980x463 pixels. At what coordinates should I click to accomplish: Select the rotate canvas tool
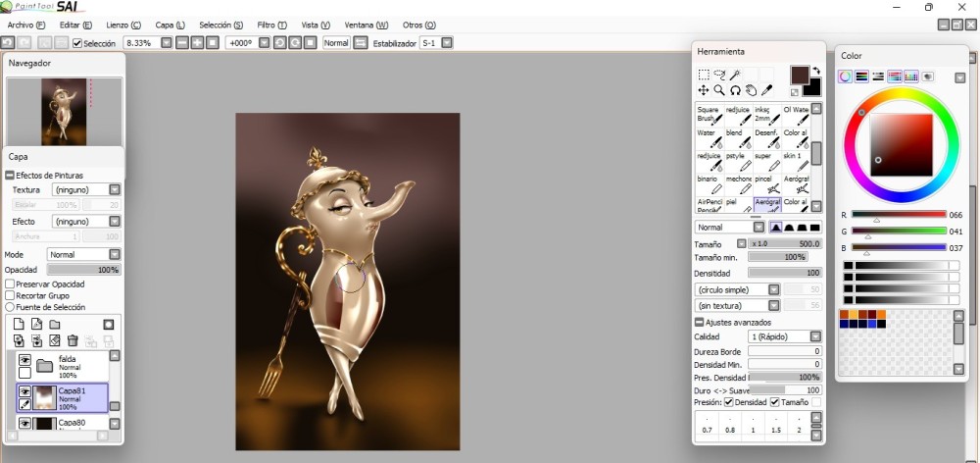735,90
